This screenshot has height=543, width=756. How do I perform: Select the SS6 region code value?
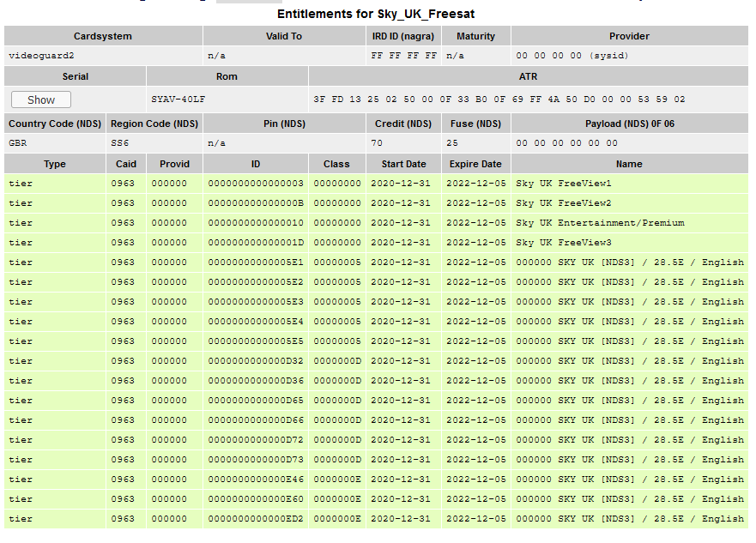pos(119,143)
